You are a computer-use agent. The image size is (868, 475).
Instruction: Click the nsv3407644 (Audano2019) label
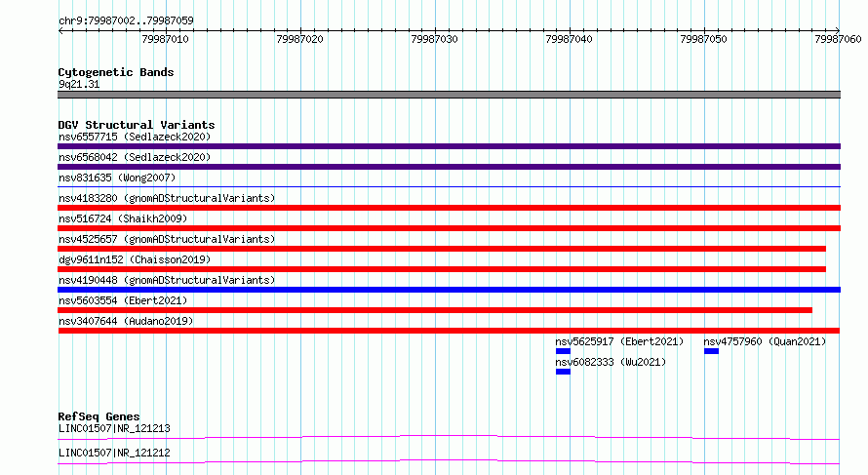(x=126, y=321)
